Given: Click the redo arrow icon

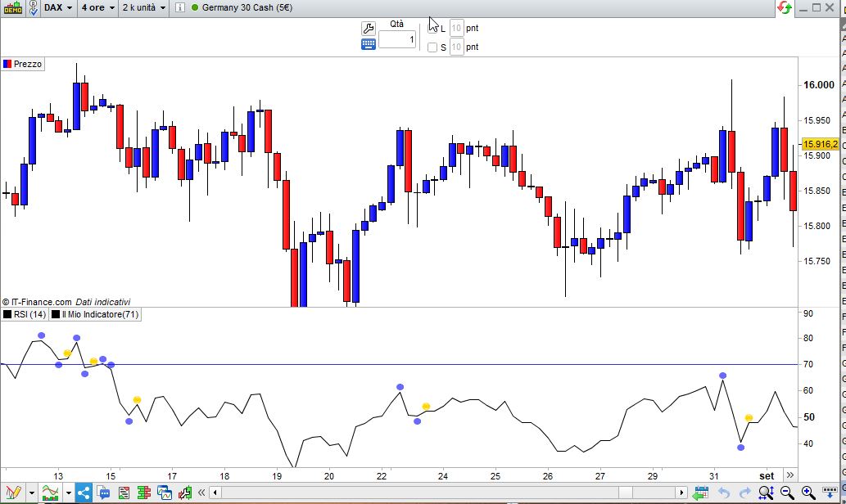Looking at the screenshot, I should pos(745,493).
